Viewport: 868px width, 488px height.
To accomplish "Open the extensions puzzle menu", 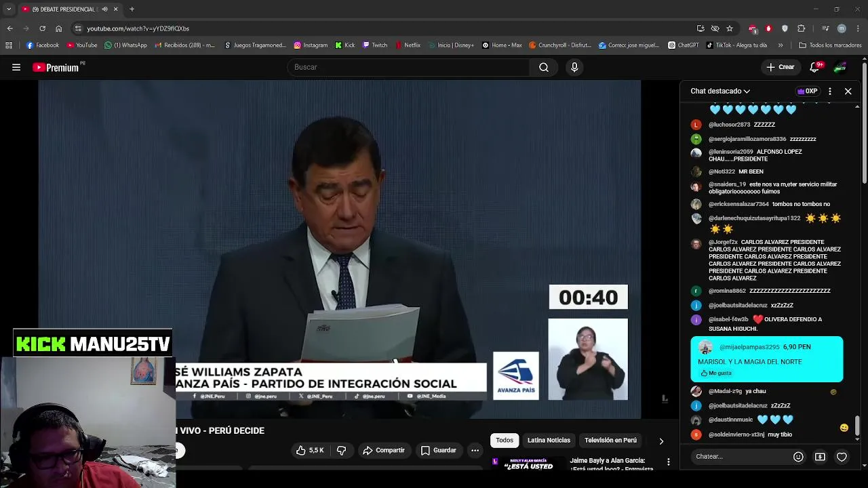I will coord(802,28).
